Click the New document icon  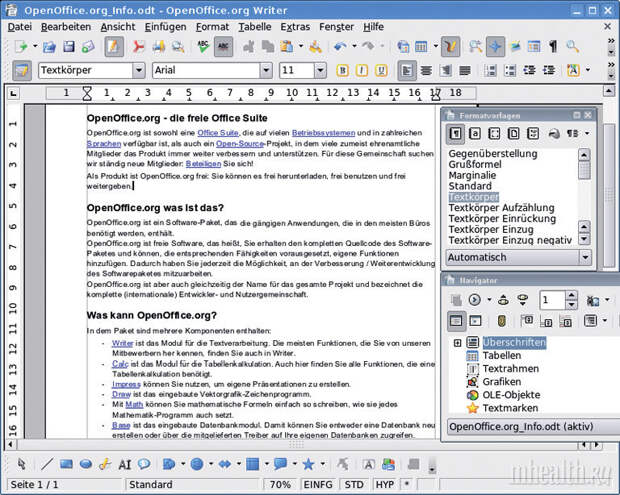(x=21, y=47)
